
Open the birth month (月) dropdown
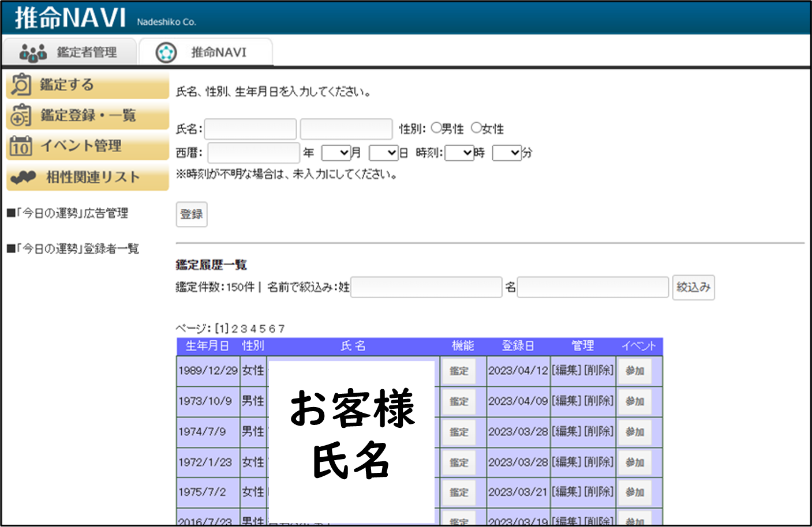[336, 153]
